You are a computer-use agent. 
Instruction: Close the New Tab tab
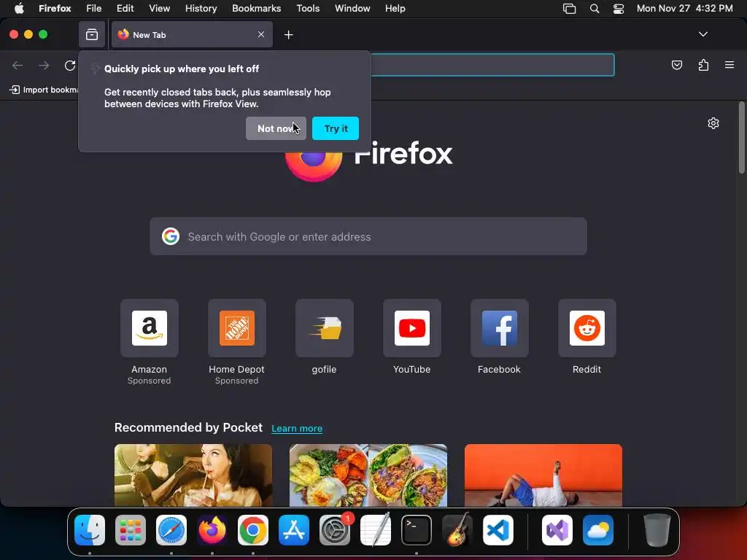261,34
